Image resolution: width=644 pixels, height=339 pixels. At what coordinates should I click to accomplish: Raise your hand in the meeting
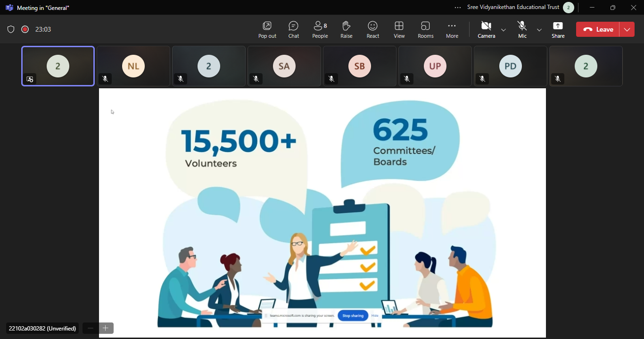coord(346,29)
